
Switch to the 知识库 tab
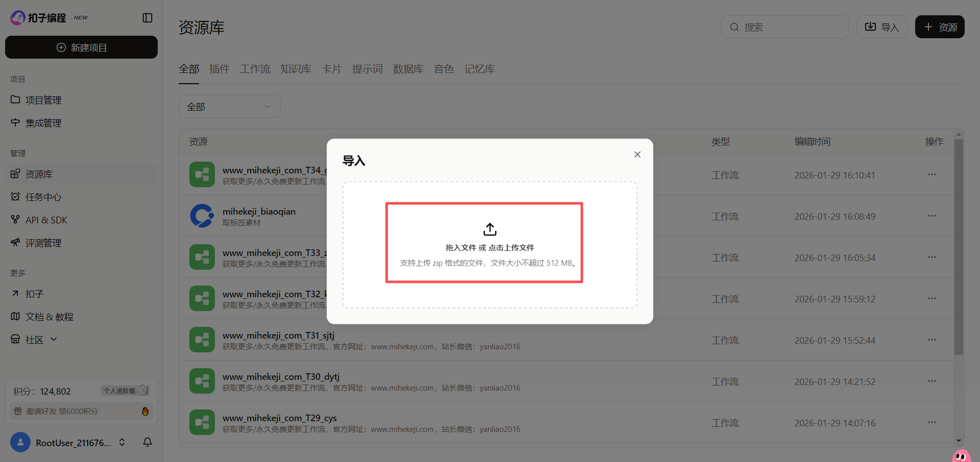(x=296, y=69)
